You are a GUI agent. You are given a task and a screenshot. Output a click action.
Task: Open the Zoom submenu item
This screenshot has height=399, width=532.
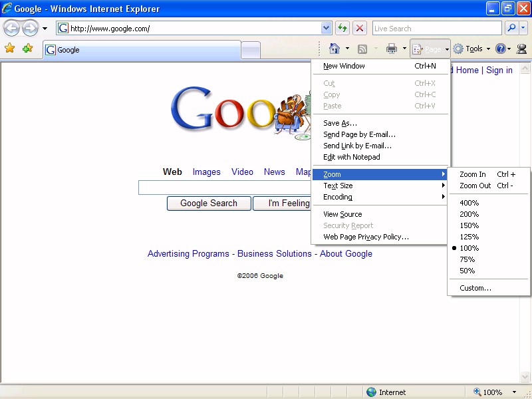tap(380, 174)
